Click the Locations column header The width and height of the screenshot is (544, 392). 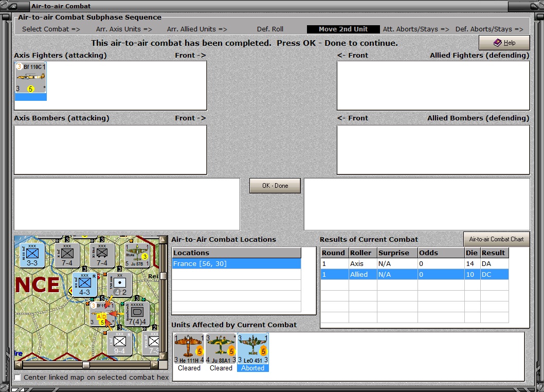point(237,253)
